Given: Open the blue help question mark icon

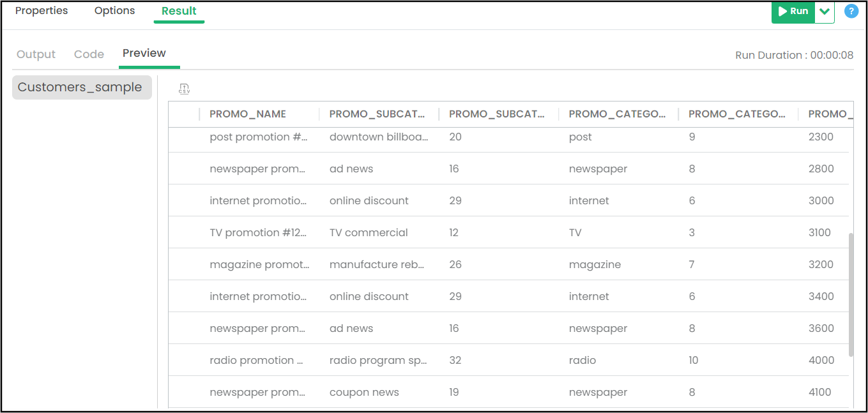Looking at the screenshot, I should click(851, 11).
